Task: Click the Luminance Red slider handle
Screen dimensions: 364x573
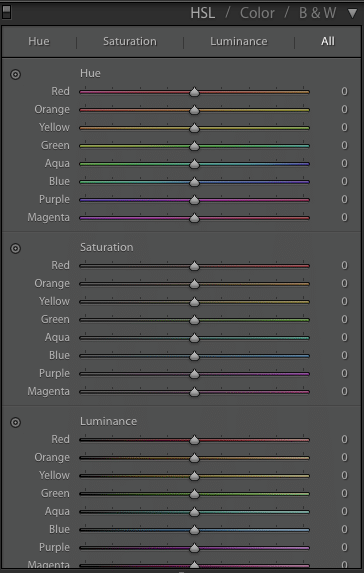Action: (x=194, y=440)
